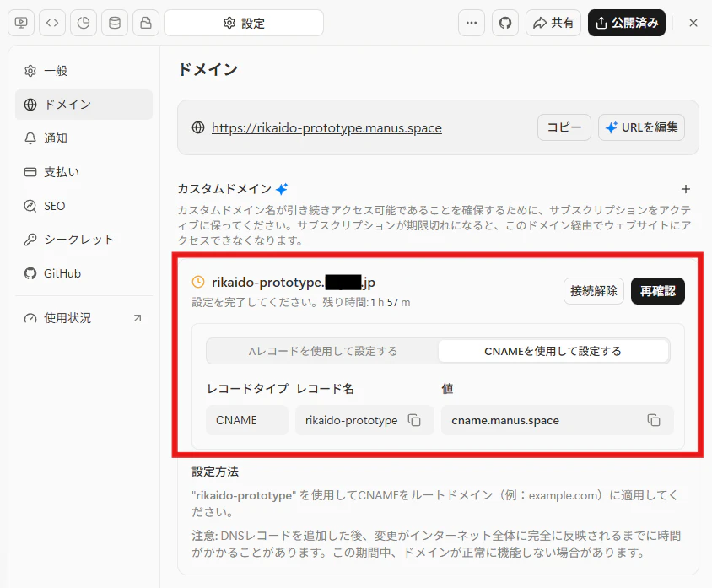Open 通知 notifications in sidebar
This screenshot has width=712, height=588.
click(x=84, y=138)
